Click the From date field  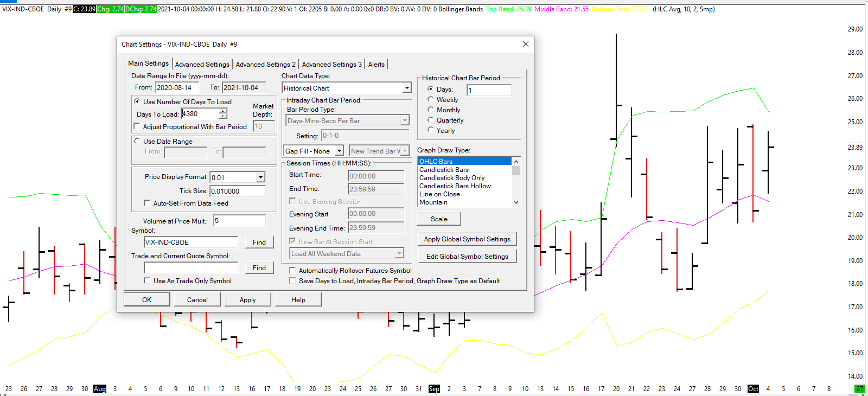coord(177,87)
